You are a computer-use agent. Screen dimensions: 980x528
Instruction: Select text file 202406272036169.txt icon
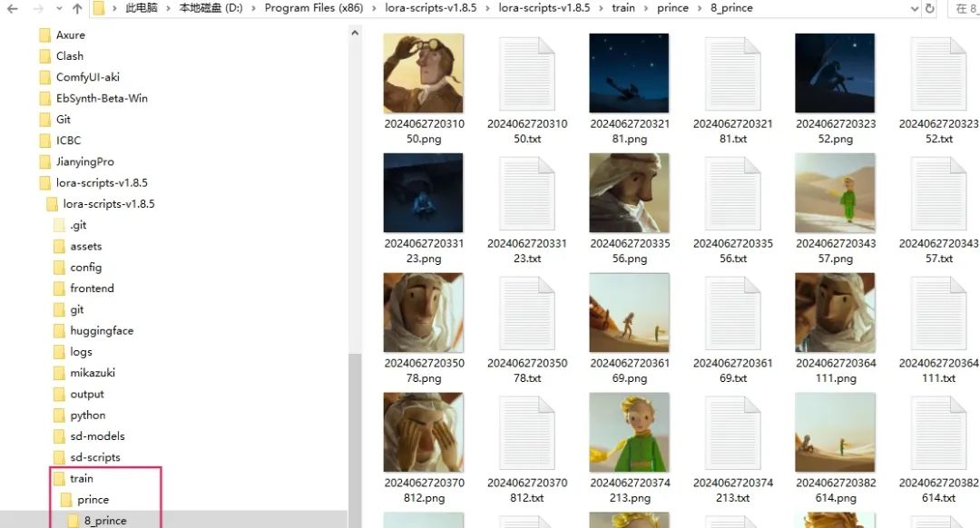(x=732, y=312)
